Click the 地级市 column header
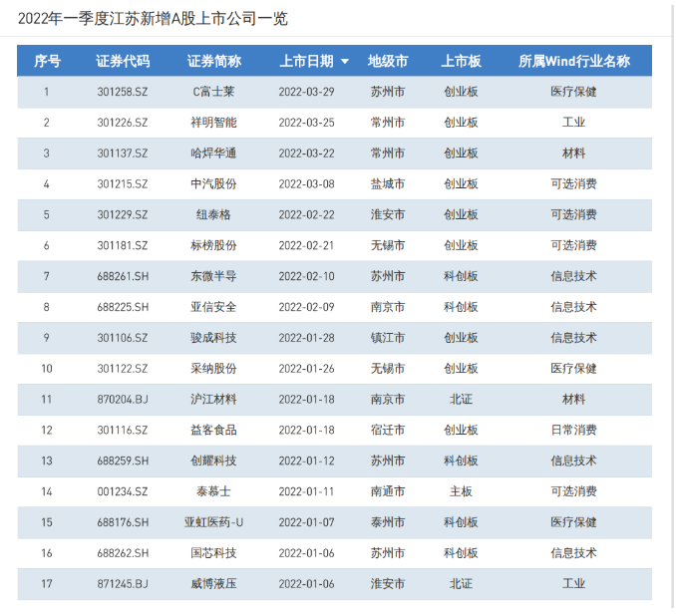The height and width of the screenshot is (616, 676). (x=388, y=61)
